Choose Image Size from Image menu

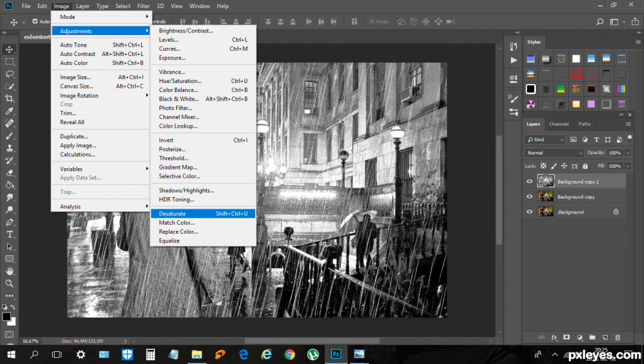pyautogui.click(x=100, y=77)
